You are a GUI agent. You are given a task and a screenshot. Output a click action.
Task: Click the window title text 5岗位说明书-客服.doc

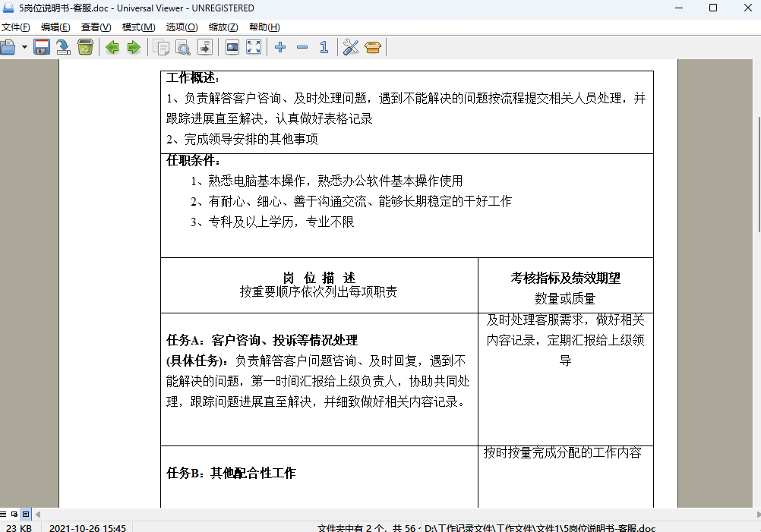[64, 8]
